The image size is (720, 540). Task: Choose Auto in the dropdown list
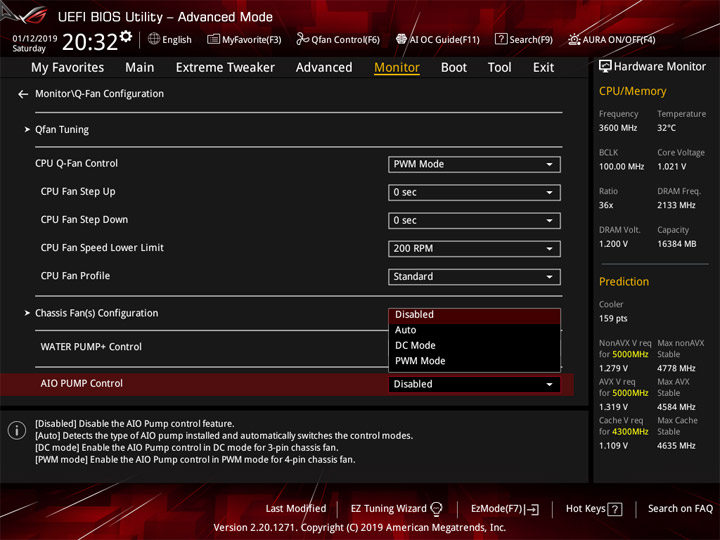pyautogui.click(x=474, y=330)
